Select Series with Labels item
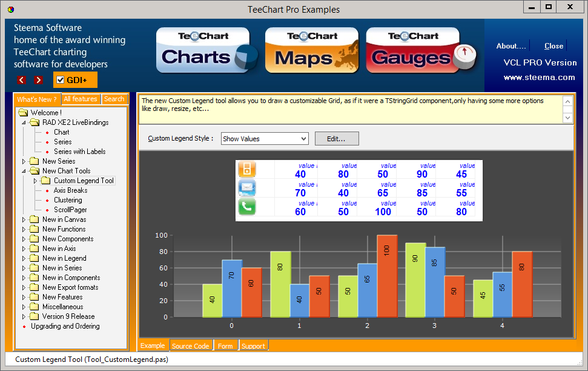 point(79,152)
